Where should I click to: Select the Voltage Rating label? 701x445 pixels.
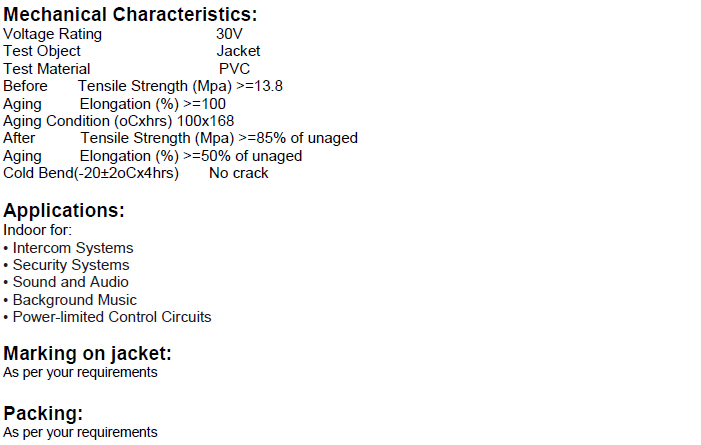click(x=52, y=34)
